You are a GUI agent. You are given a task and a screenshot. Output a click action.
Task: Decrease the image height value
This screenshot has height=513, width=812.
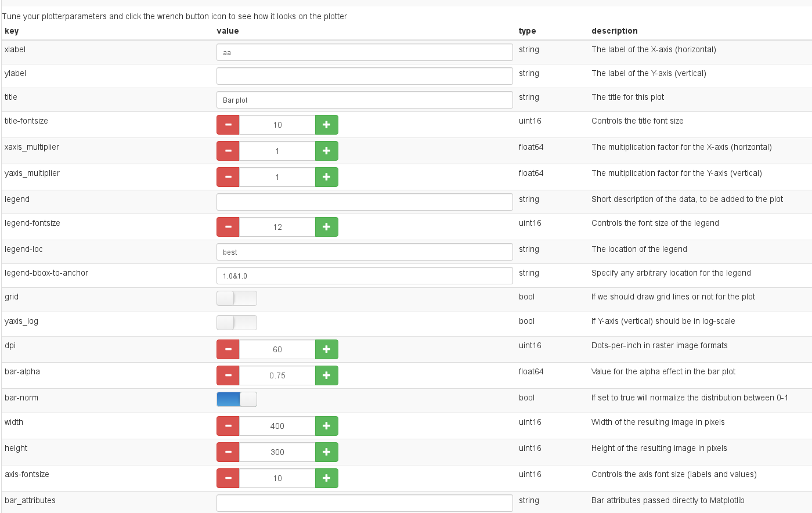coord(228,452)
